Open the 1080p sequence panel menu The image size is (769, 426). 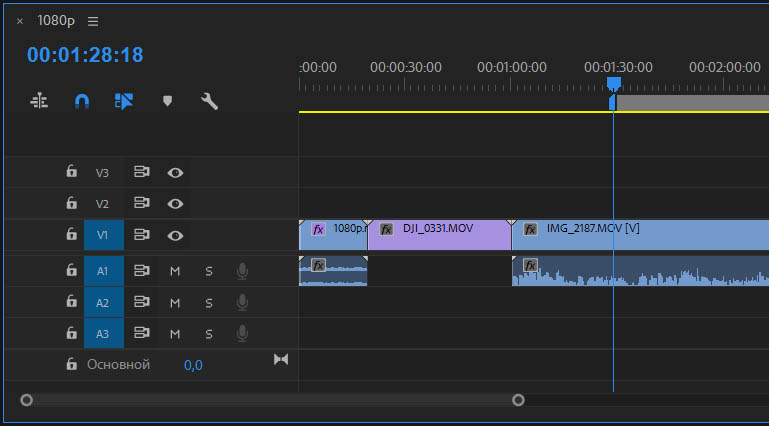point(93,21)
